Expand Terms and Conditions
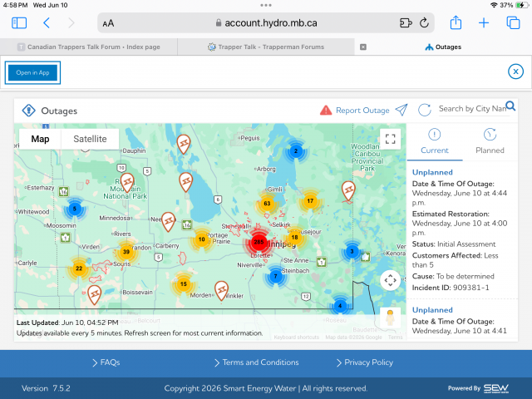 tap(257, 362)
